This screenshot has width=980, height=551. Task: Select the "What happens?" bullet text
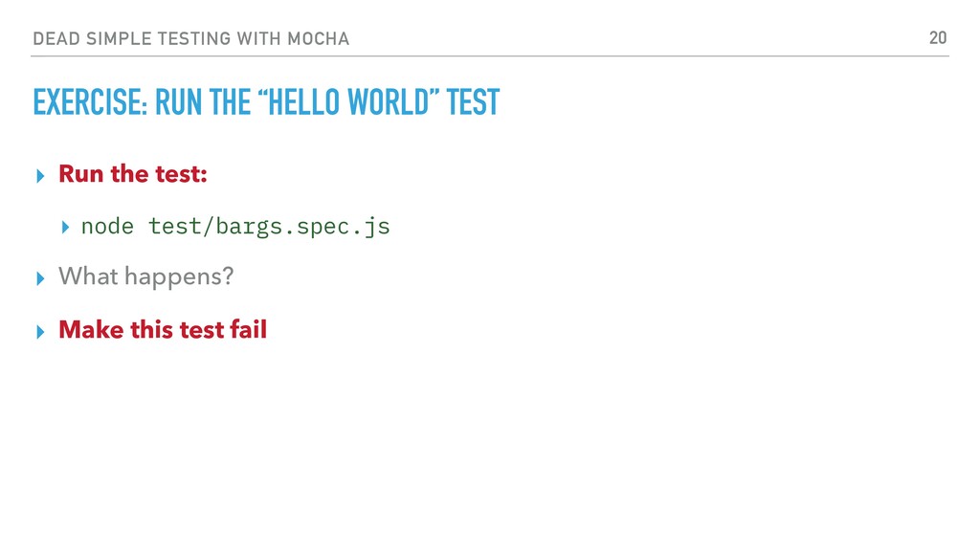click(x=146, y=276)
